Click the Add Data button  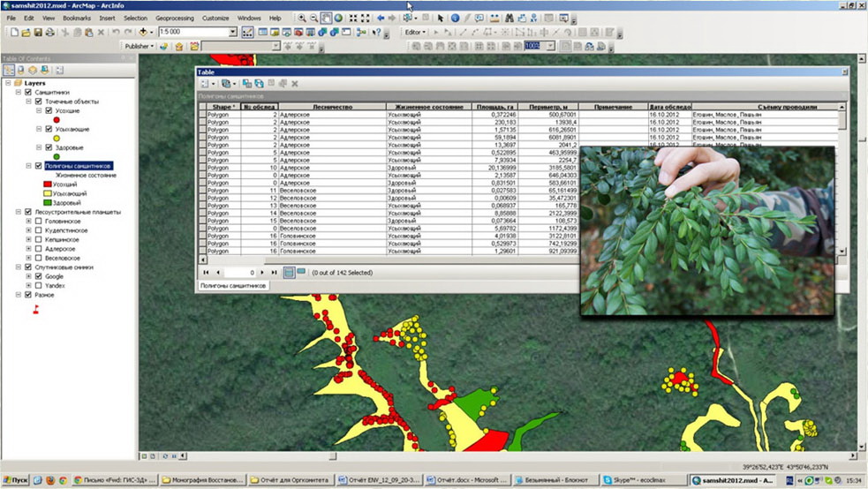(x=143, y=32)
